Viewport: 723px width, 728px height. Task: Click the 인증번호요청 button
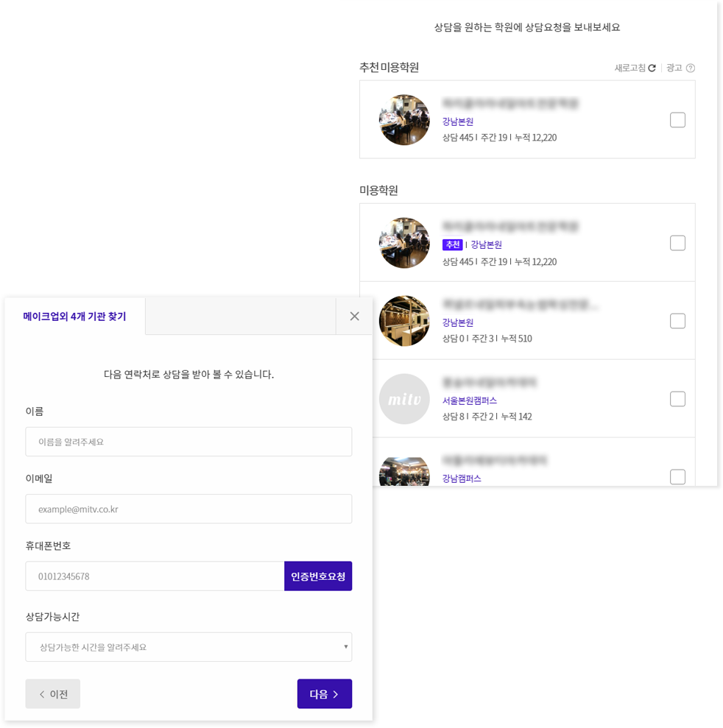318,576
